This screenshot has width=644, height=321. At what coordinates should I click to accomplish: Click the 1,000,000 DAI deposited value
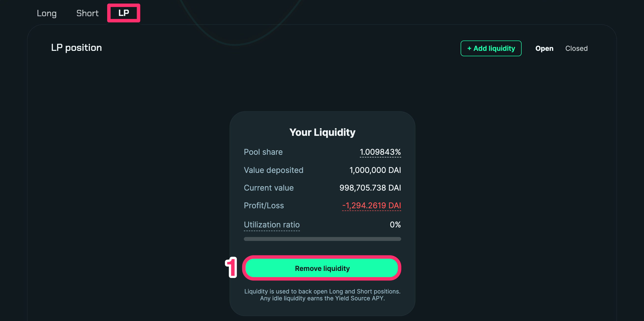pyautogui.click(x=375, y=170)
